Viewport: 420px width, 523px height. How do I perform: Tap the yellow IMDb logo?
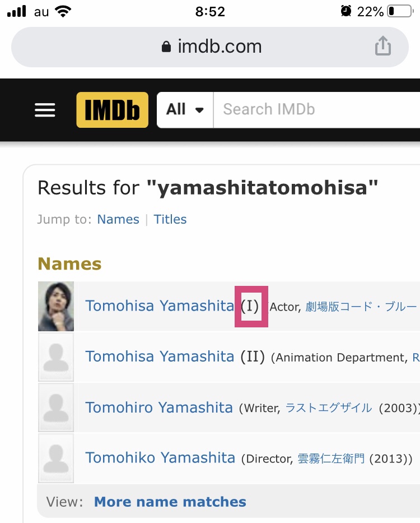pyautogui.click(x=113, y=109)
